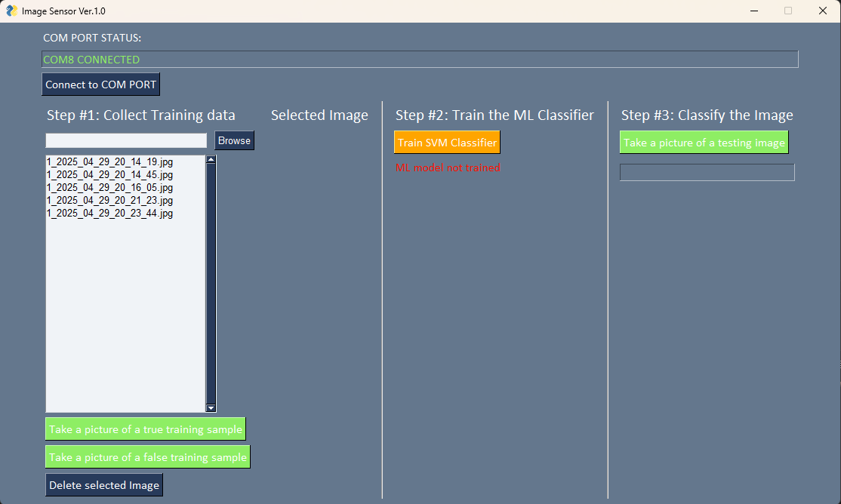Viewport: 841px width, 504px height.
Task: Minimize the Image Sensor window
Action: pyautogui.click(x=754, y=11)
